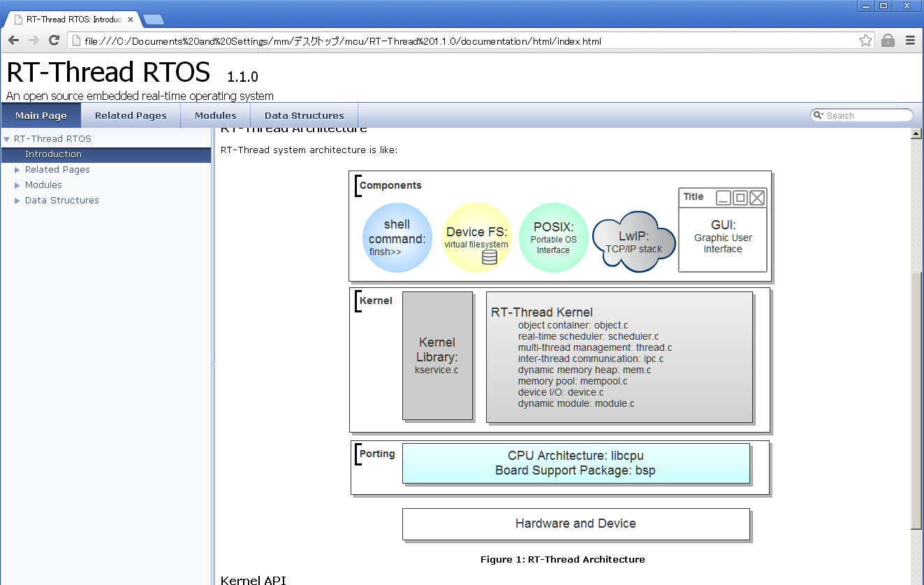924x585 pixels.
Task: Expand the Related Pages tree node
Action: click(17, 170)
